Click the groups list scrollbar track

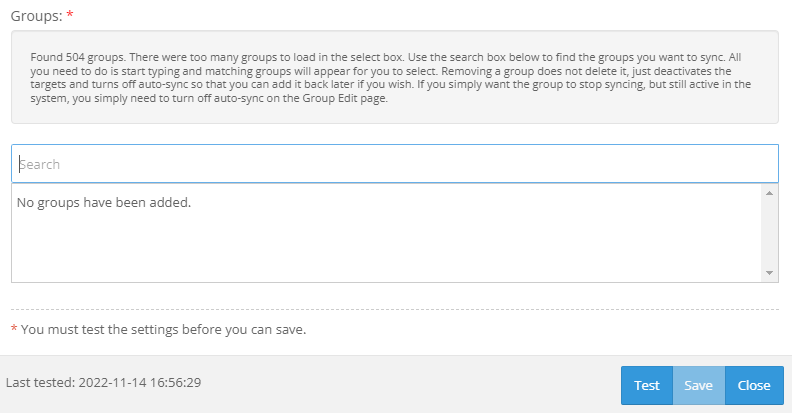coord(770,232)
